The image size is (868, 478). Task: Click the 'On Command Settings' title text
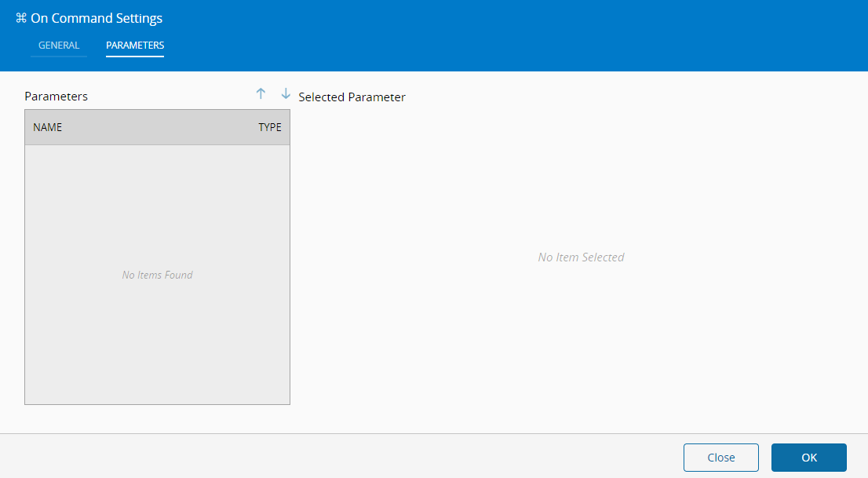pos(97,18)
